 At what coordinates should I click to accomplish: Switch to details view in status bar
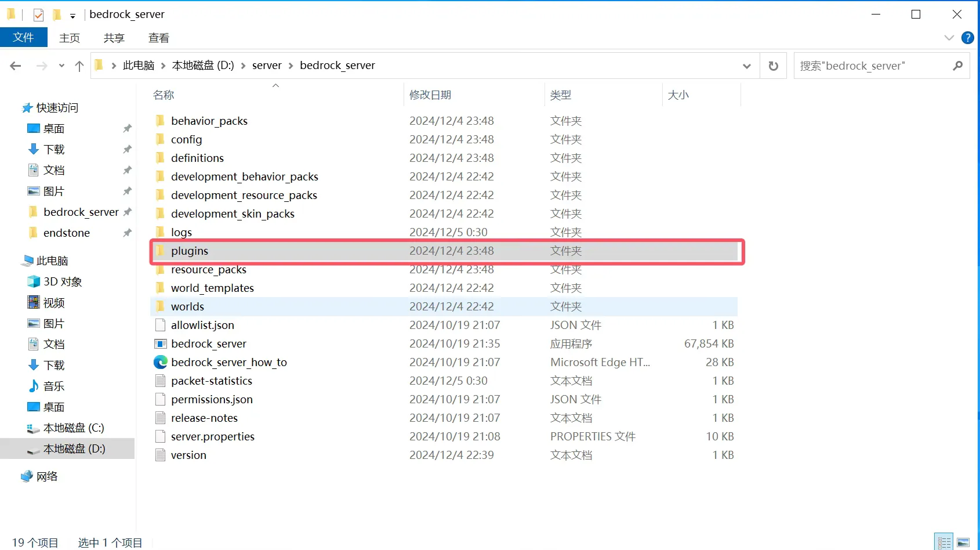(x=945, y=542)
